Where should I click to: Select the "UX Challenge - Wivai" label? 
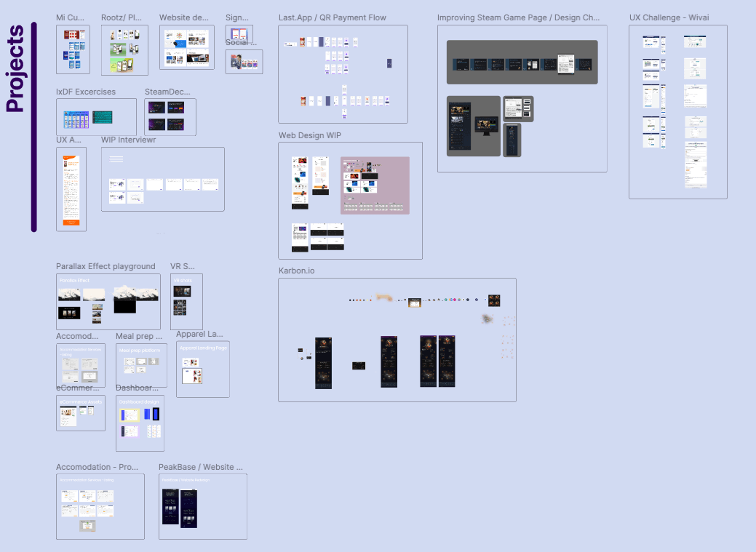coord(669,17)
